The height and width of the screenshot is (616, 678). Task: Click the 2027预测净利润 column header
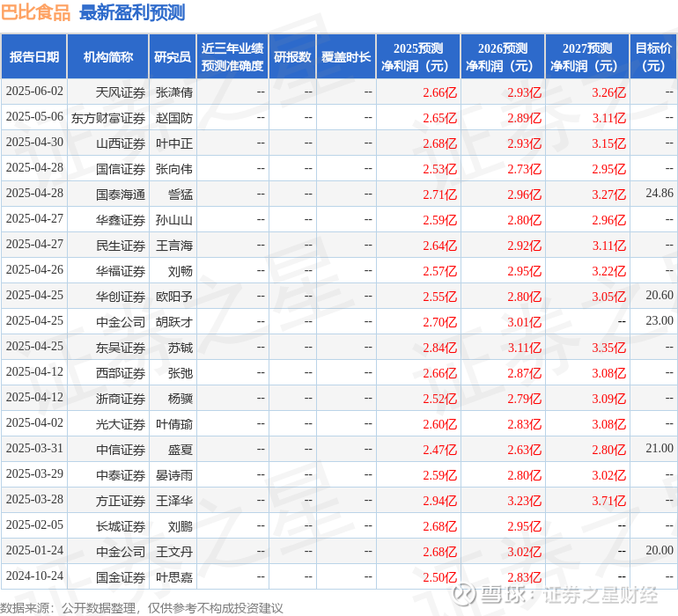pos(587,57)
